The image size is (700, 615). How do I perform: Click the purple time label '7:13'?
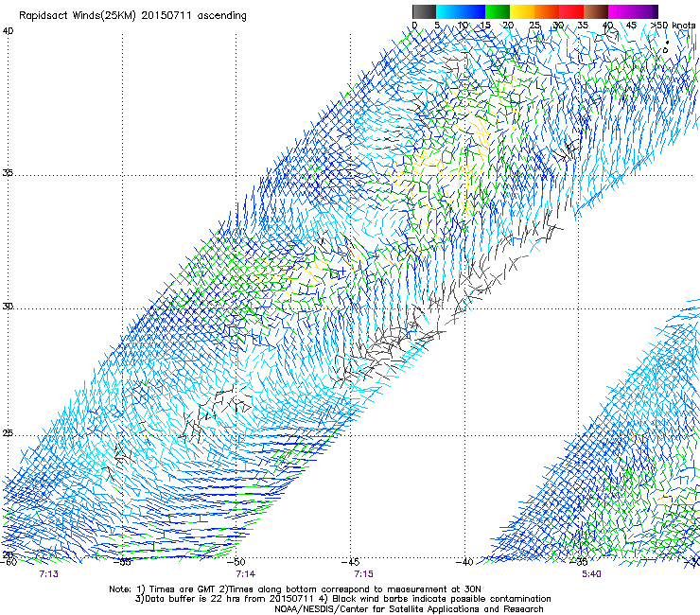48,574
